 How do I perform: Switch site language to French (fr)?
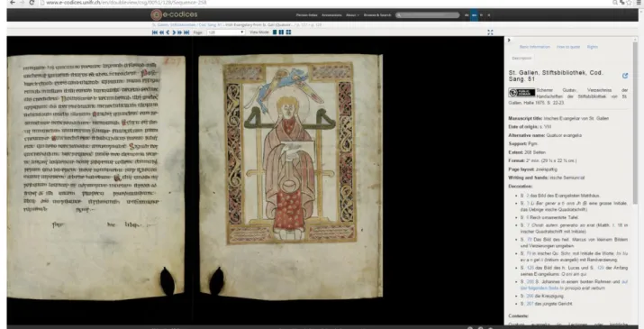tap(481, 14)
